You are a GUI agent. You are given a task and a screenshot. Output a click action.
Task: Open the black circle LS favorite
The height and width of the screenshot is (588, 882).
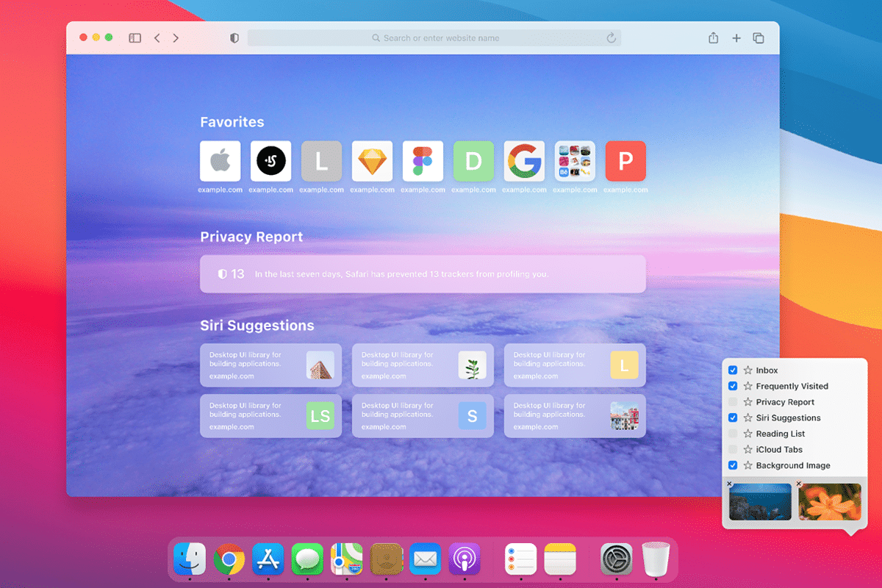(270, 161)
